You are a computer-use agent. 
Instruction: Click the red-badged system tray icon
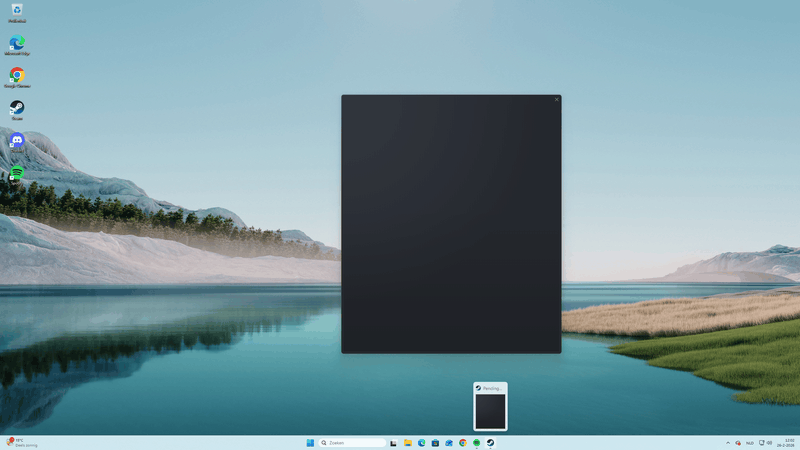tap(738, 443)
